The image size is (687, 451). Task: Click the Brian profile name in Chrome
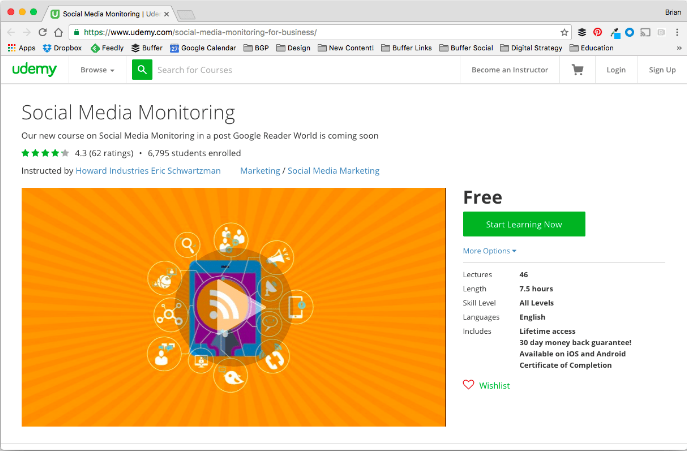(673, 12)
